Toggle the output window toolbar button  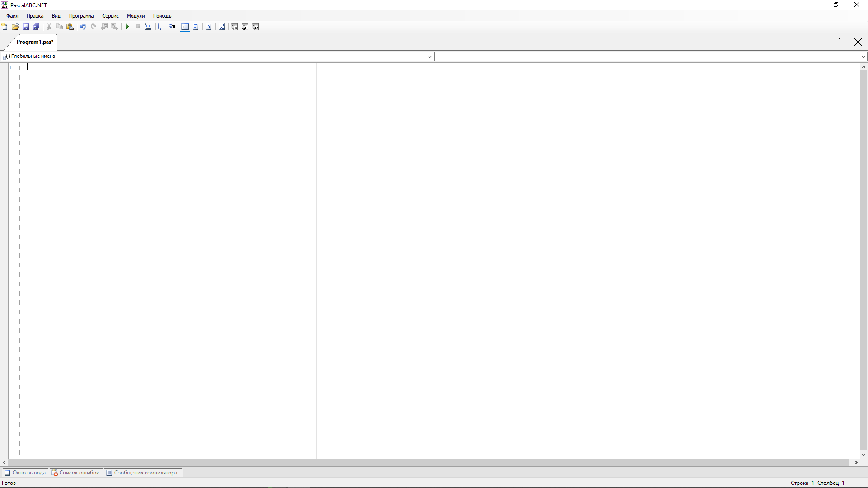pos(185,27)
